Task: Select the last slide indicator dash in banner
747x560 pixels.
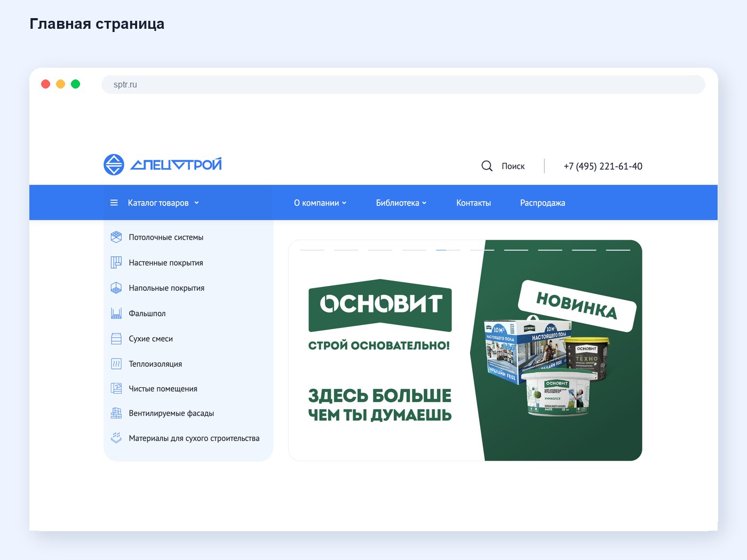Action: (618, 250)
